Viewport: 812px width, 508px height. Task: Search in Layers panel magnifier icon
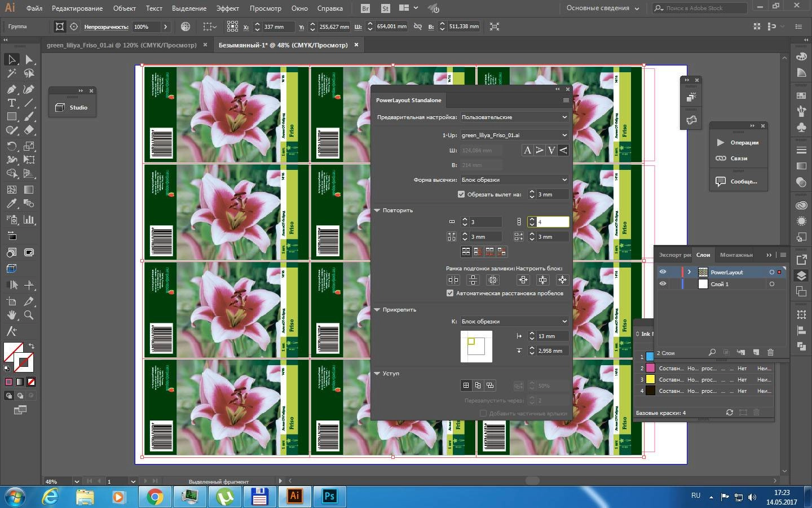click(712, 352)
